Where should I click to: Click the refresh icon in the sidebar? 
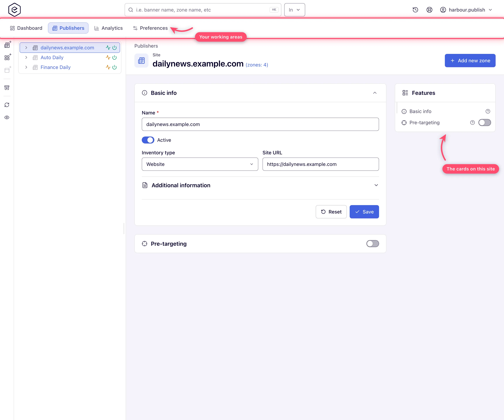(x=7, y=105)
